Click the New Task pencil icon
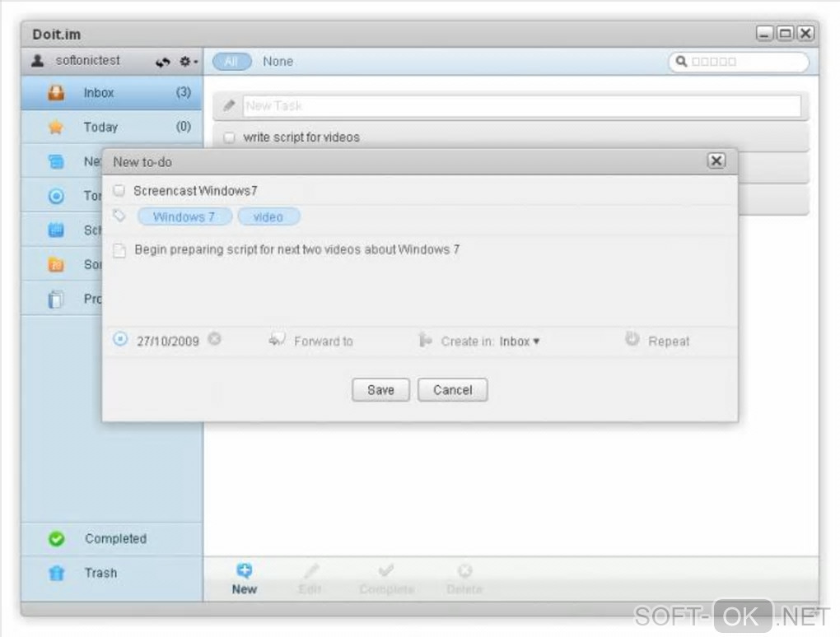Viewport: 840px width, 637px height. (x=229, y=105)
